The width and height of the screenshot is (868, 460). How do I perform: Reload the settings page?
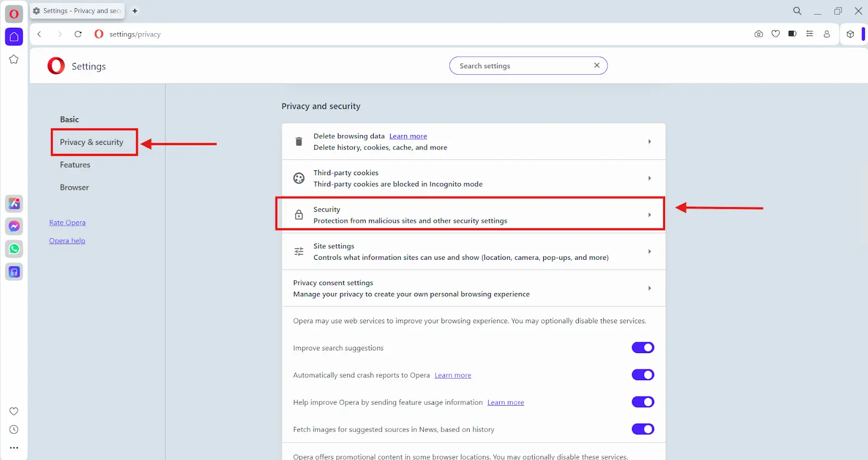(x=78, y=34)
